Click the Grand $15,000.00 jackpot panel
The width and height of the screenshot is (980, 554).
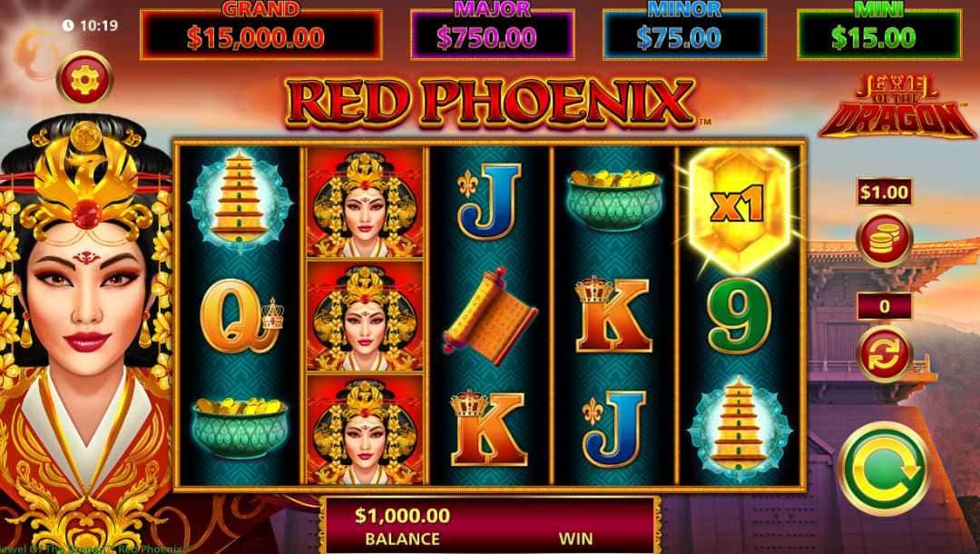tap(260, 35)
